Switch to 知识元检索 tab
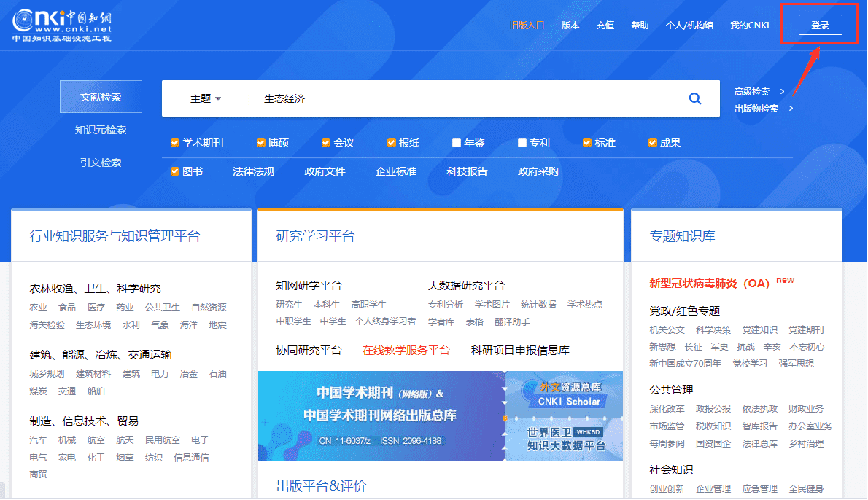 tap(101, 130)
